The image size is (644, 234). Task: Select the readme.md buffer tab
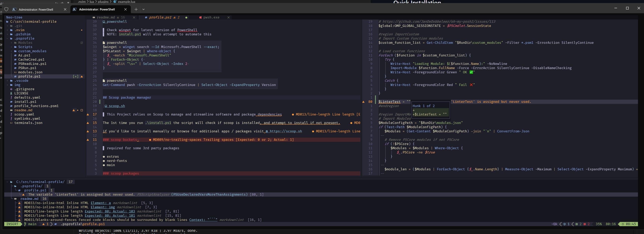click(105, 17)
